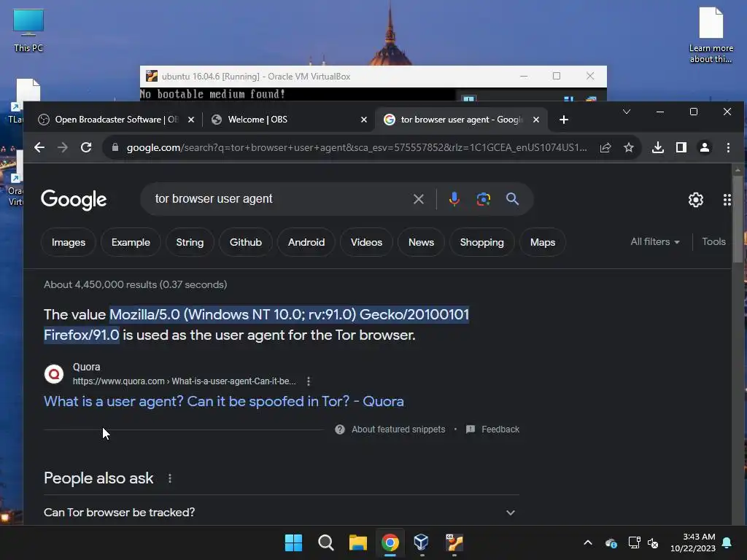Click About featured snippets

click(398, 429)
